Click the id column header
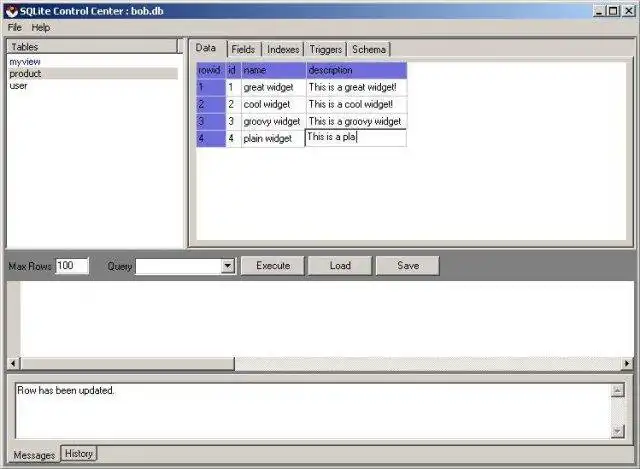This screenshot has height=469, width=640. coord(233,70)
